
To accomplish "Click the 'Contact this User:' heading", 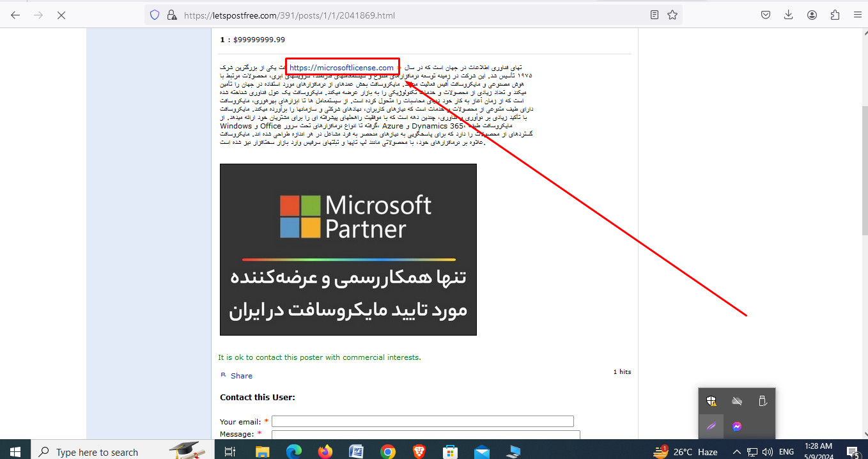I will coord(258,397).
